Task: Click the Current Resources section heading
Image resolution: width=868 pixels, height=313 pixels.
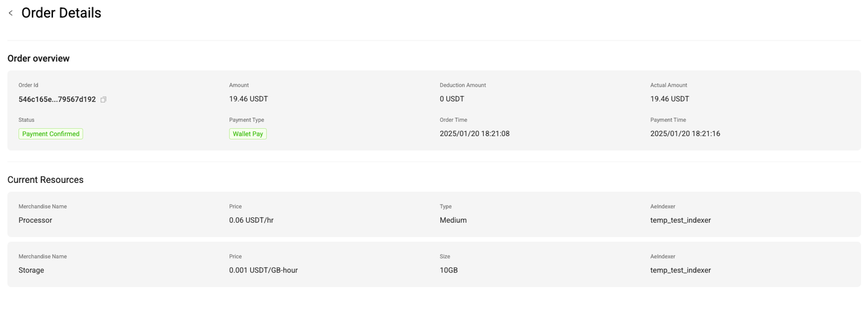Action: click(x=45, y=180)
